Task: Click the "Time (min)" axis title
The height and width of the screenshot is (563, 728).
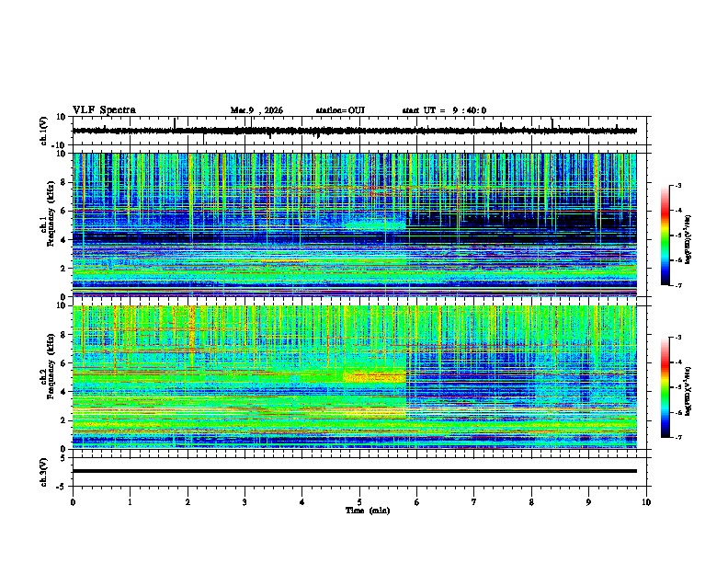Action: [368, 511]
